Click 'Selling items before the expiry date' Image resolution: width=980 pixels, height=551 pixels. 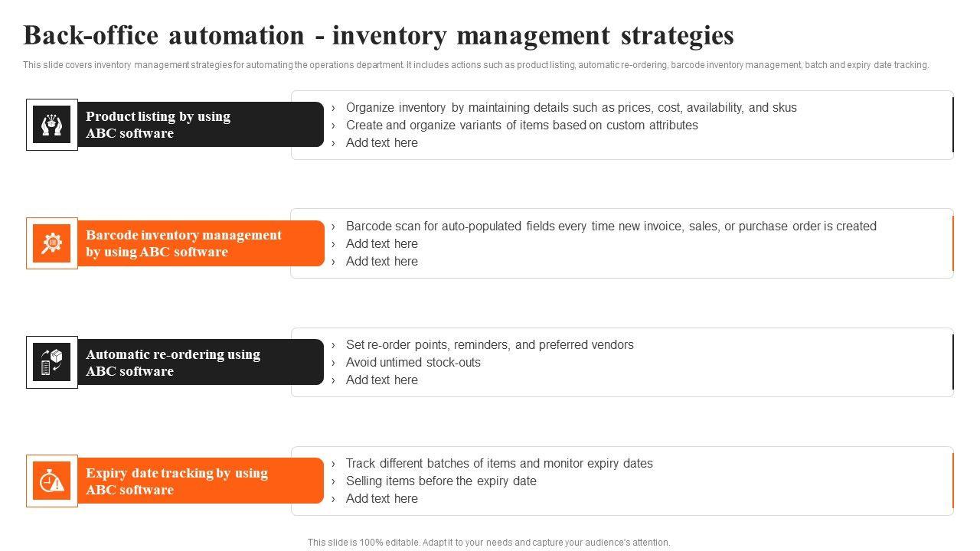pos(441,481)
